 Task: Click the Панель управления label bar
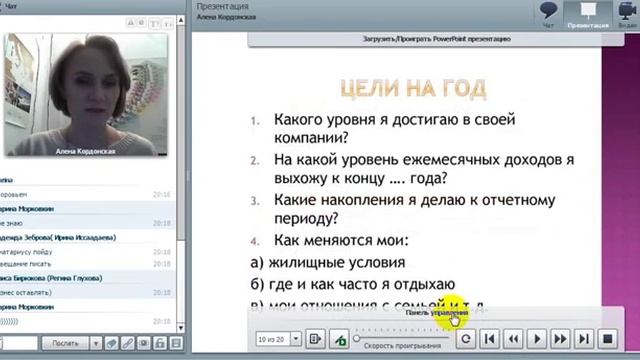pos(436,313)
